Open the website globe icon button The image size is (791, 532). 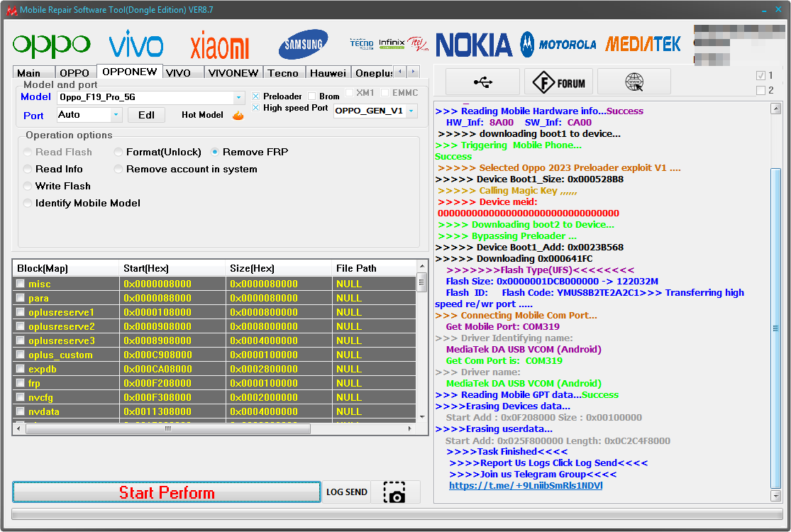(634, 82)
